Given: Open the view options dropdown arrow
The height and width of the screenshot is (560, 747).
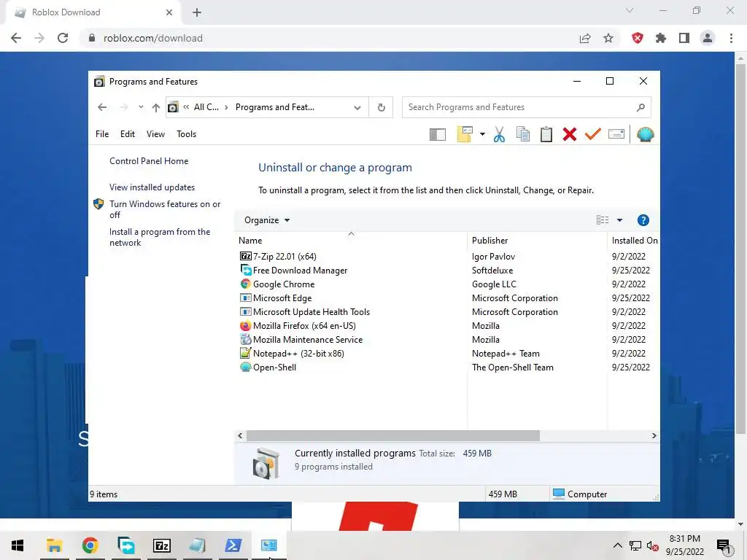Looking at the screenshot, I should point(619,220).
